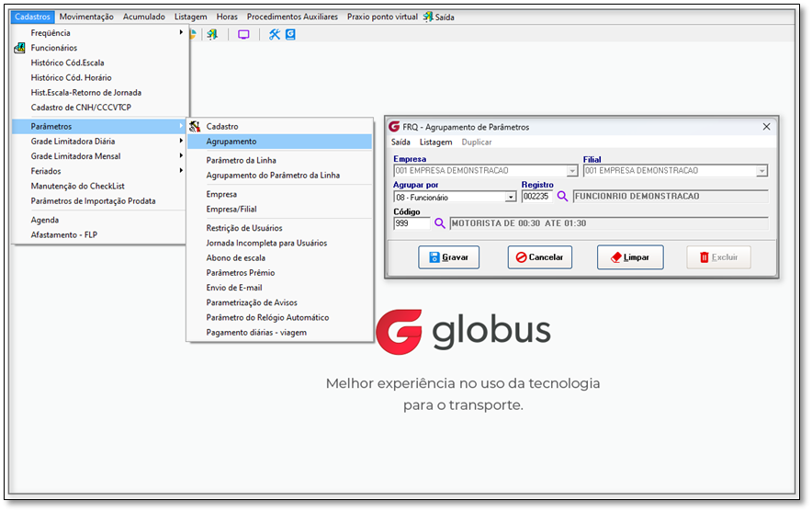Select Histórico Cód. Horário entry
This screenshot has height=512, width=812.
[x=99, y=78]
